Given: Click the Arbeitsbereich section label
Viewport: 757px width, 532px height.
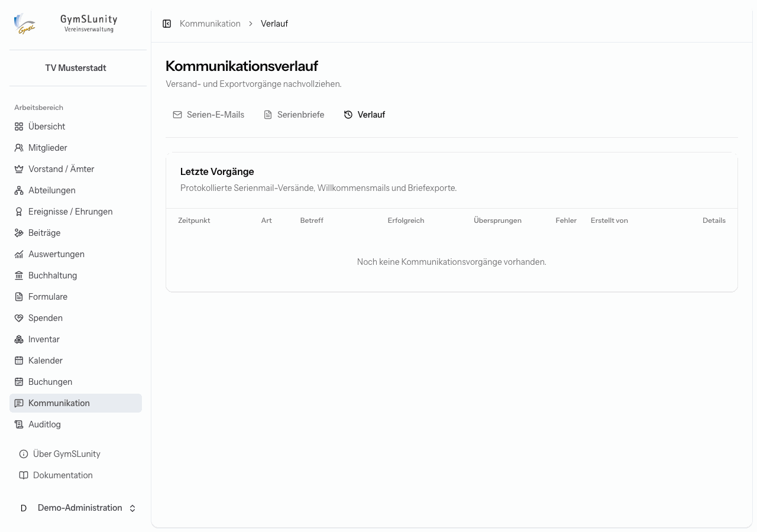Looking at the screenshot, I should [x=38, y=108].
